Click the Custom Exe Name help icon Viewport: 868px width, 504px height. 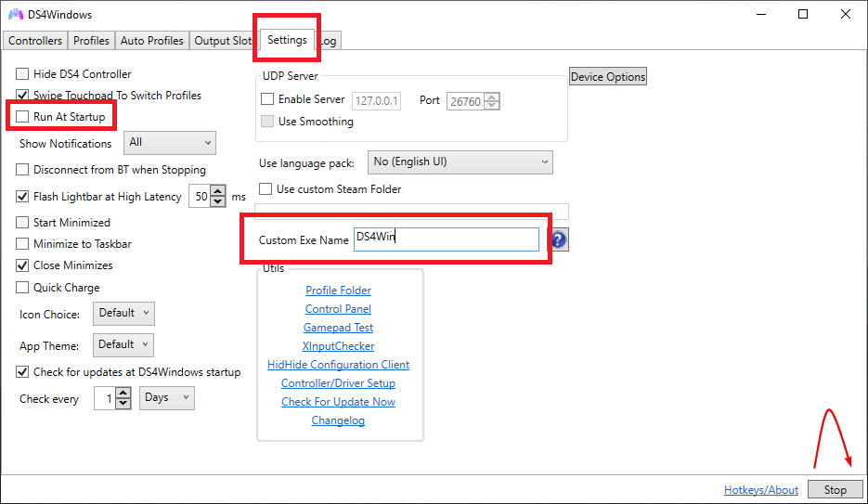(559, 239)
